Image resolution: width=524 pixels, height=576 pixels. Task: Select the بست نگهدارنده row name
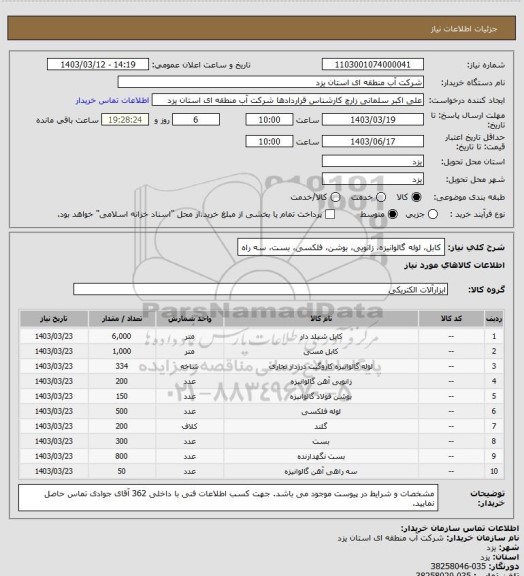click(x=321, y=457)
